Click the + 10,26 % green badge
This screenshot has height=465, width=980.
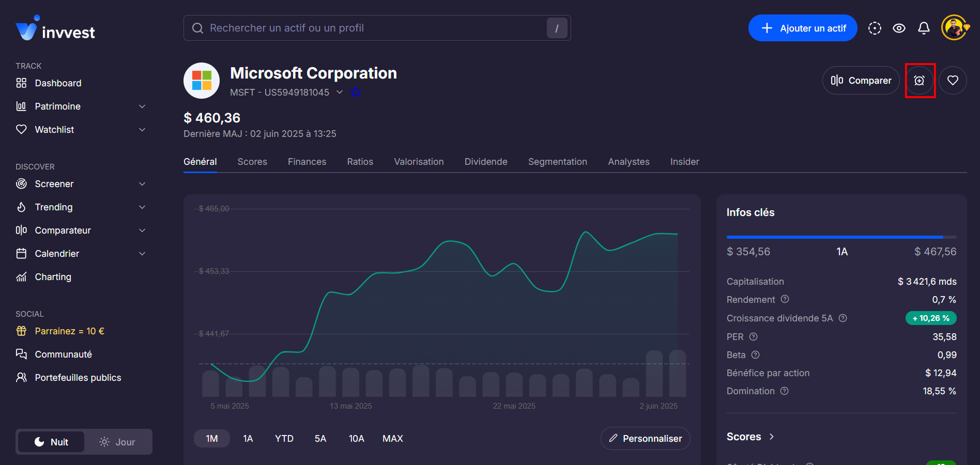pyautogui.click(x=931, y=318)
